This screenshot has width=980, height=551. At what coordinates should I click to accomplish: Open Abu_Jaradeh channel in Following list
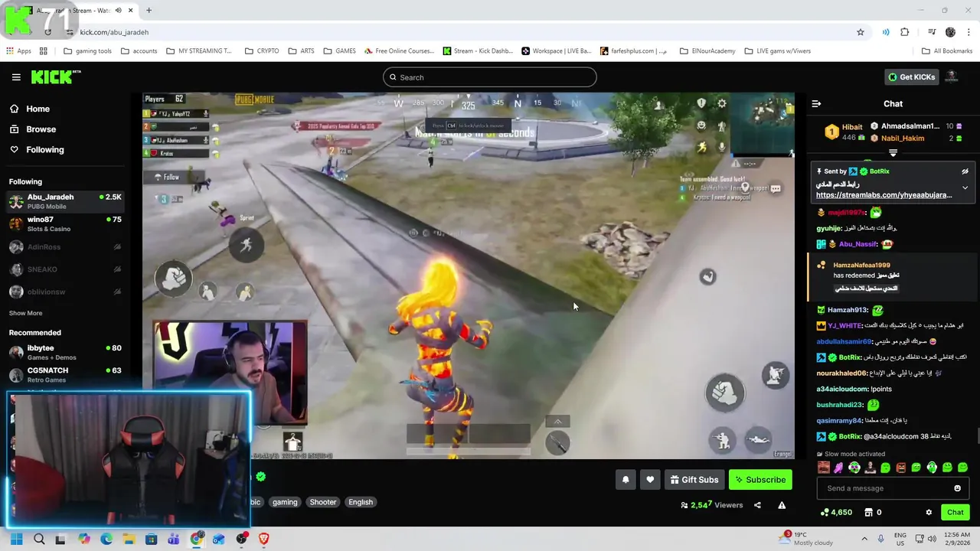click(x=65, y=201)
